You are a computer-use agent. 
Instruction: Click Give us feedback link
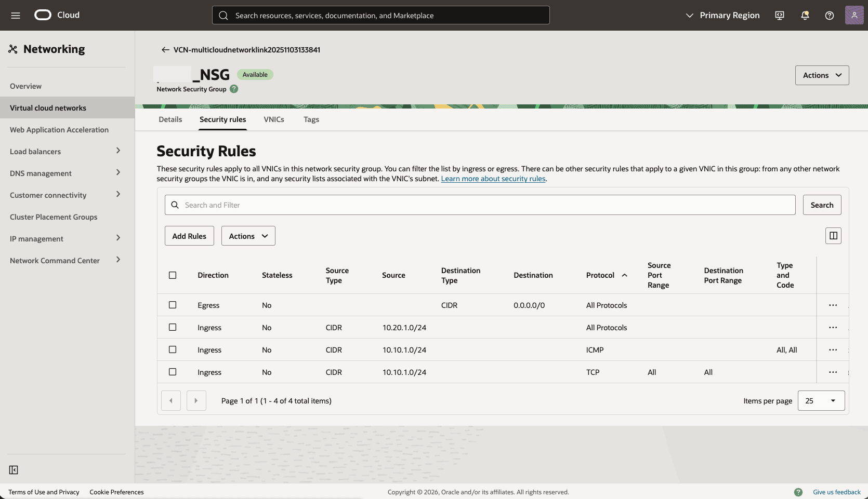[x=837, y=492]
